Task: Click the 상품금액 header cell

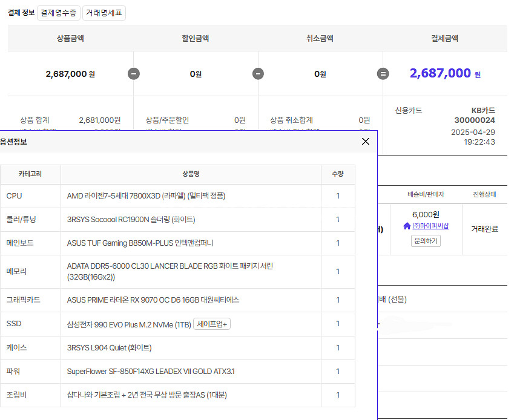Action: (x=70, y=38)
